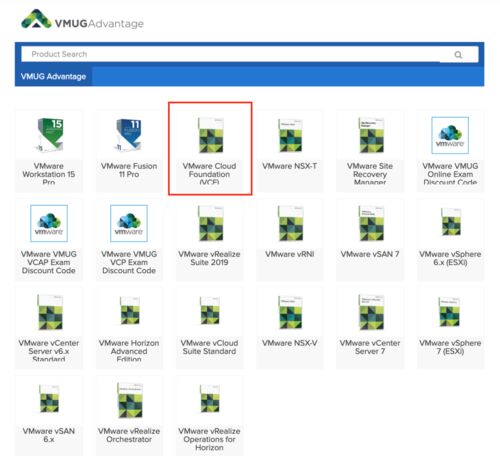500x456 pixels.
Task: Open VMUG Online Exam Discount Code cloud icon
Action: [450, 135]
